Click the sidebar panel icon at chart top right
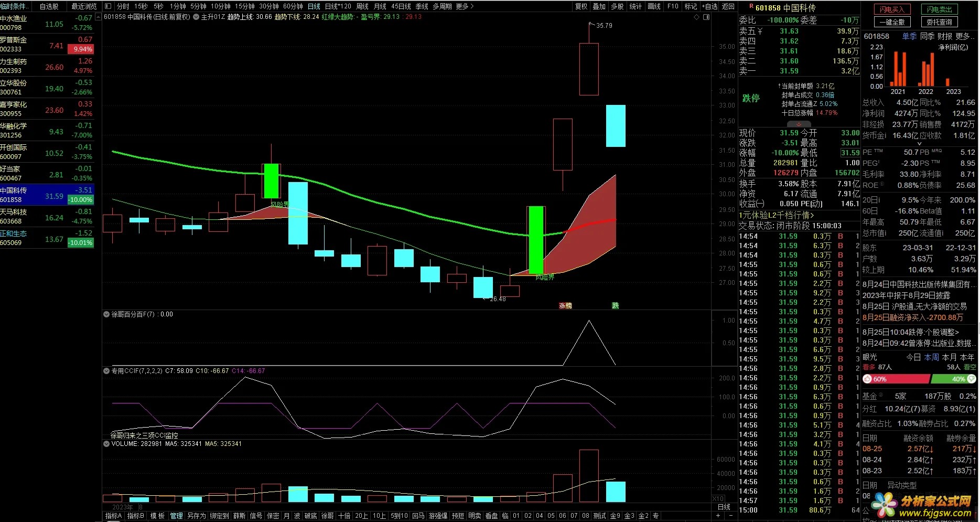This screenshot has width=980, height=522. click(706, 17)
